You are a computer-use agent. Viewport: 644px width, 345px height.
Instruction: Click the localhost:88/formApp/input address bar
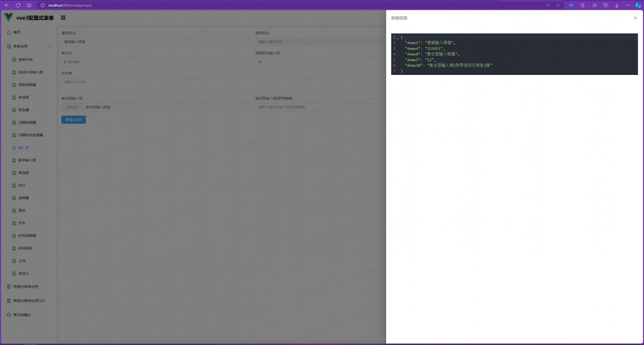pyautogui.click(x=70, y=5)
